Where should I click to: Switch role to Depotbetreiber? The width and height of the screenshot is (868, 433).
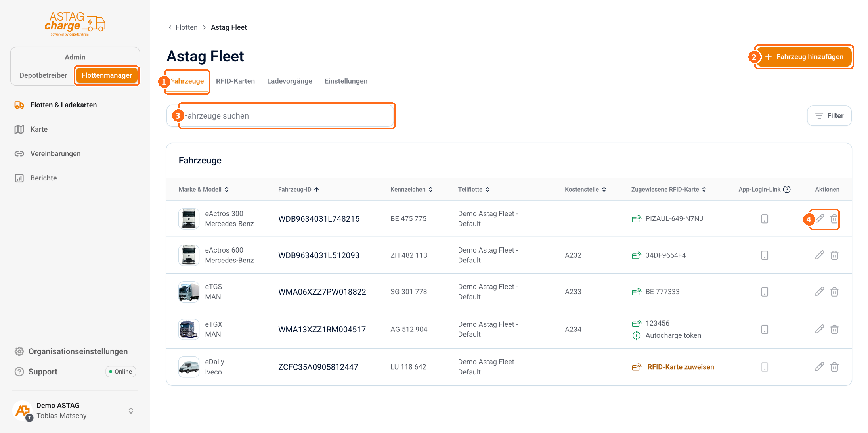(x=43, y=75)
